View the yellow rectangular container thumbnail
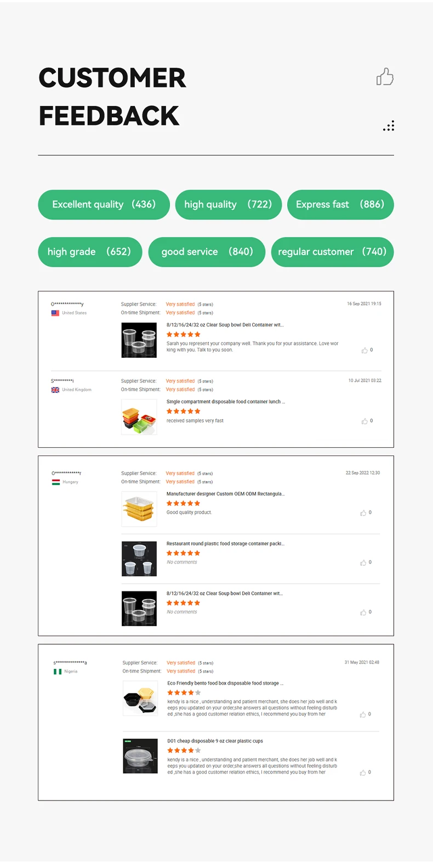 point(139,509)
